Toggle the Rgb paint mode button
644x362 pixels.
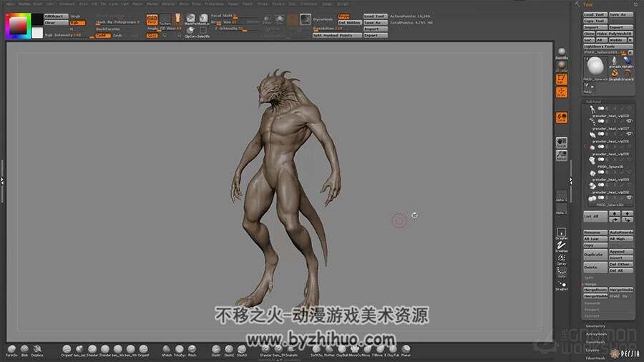coord(77,23)
